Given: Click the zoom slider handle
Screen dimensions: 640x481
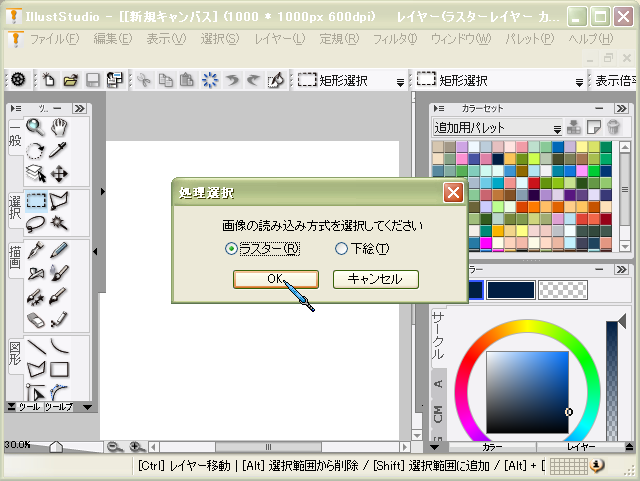Looking at the screenshot, I should (56, 447).
